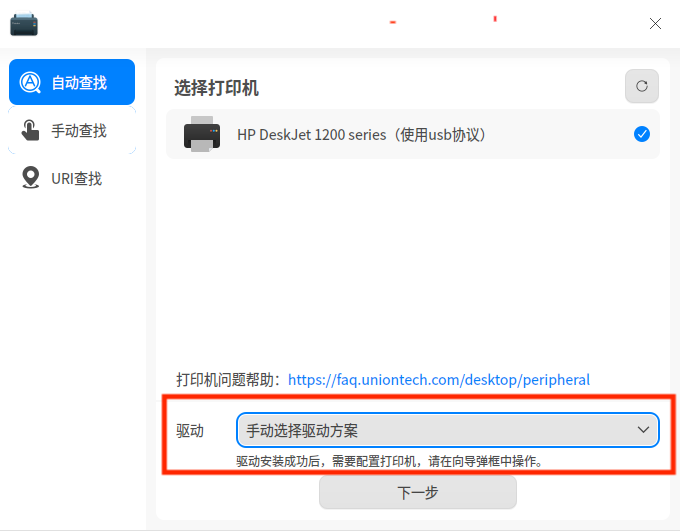Open the faq.uniontech.com peripheral help link
The width and height of the screenshot is (680, 531).
[x=439, y=380]
